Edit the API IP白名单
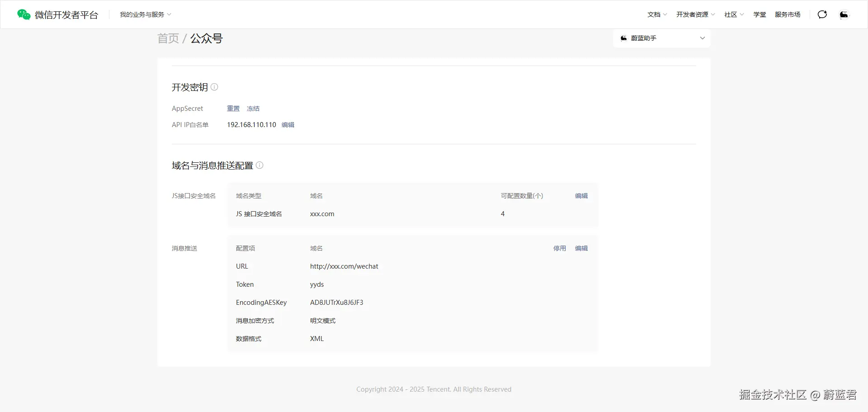Image resolution: width=868 pixels, height=412 pixels. pyautogui.click(x=288, y=125)
